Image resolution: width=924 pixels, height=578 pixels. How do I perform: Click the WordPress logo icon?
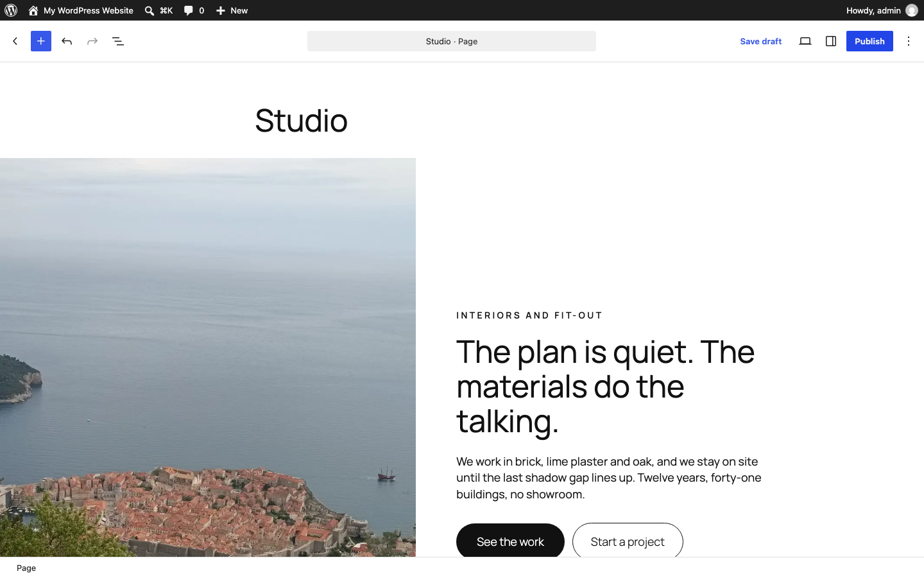pyautogui.click(x=11, y=10)
